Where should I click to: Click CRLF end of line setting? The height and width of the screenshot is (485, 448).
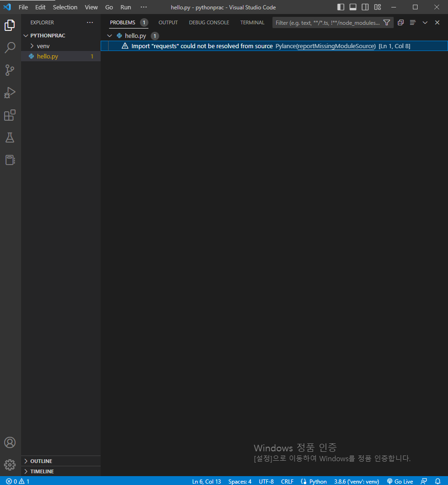287,481
